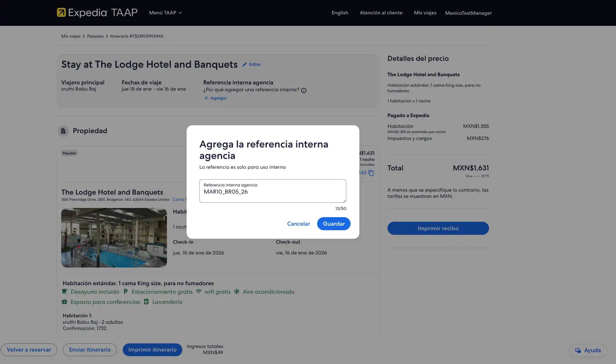Image resolution: width=616 pixels, height=364 pixels.
Task: Click the Aire acondicionado snowflake icon
Action: coord(237,291)
